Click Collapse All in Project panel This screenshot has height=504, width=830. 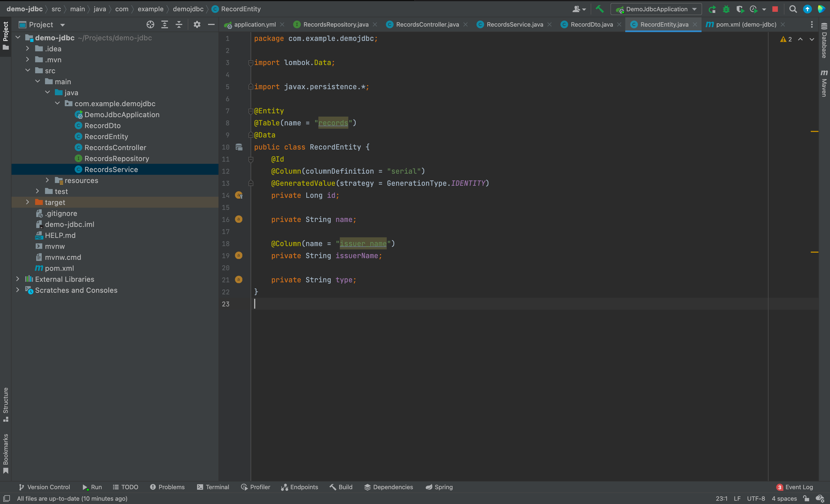tap(179, 25)
